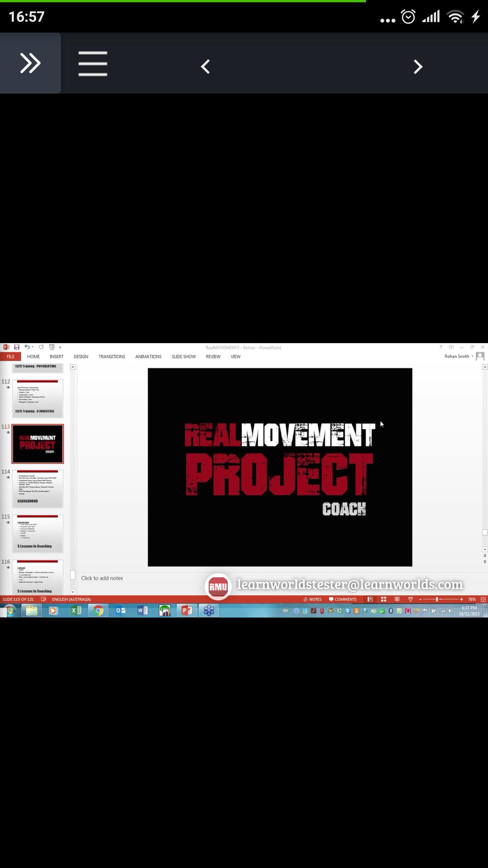This screenshot has height=868, width=488.
Task: Click the user account picture icon
Action: click(x=480, y=356)
